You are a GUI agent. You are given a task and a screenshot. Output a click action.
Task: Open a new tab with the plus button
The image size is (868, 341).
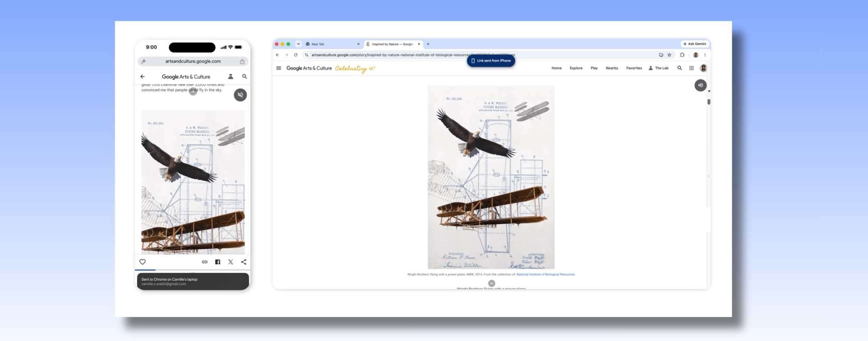click(428, 44)
